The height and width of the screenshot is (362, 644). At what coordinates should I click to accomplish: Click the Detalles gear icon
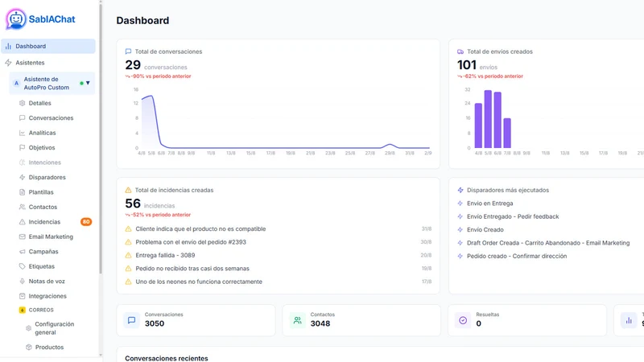click(x=23, y=103)
